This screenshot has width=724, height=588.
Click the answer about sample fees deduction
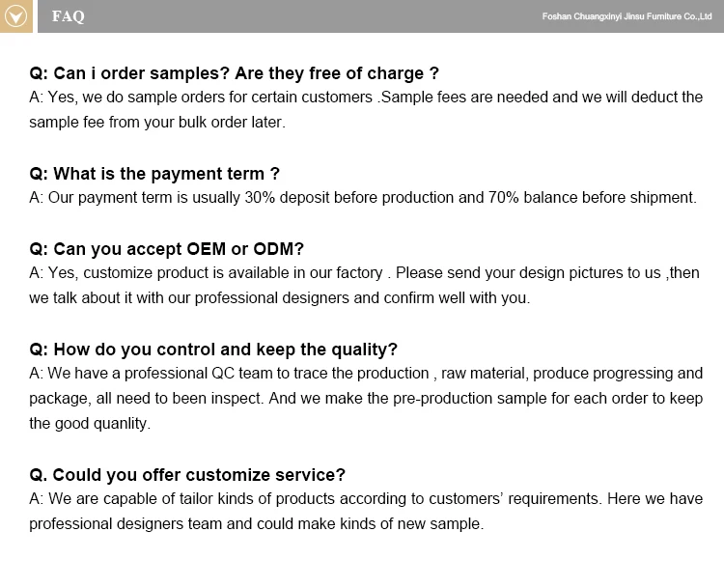point(366,109)
